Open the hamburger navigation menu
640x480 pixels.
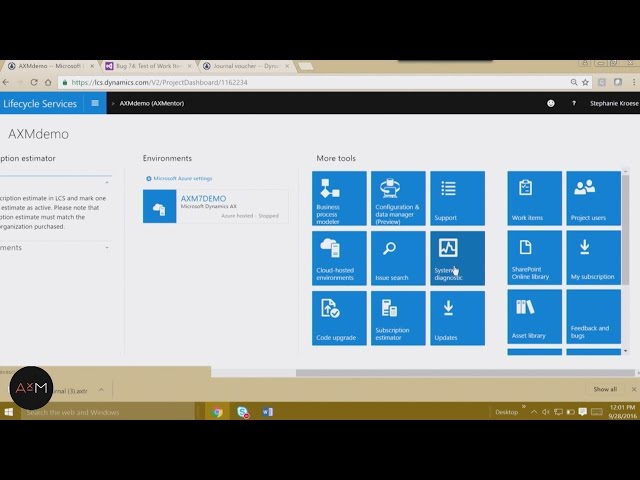tap(95, 103)
